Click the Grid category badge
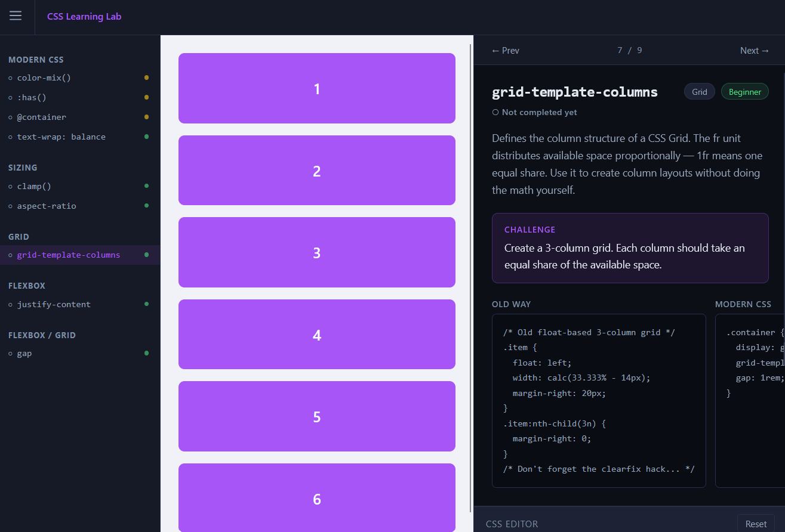This screenshot has height=532, width=785. point(700,92)
